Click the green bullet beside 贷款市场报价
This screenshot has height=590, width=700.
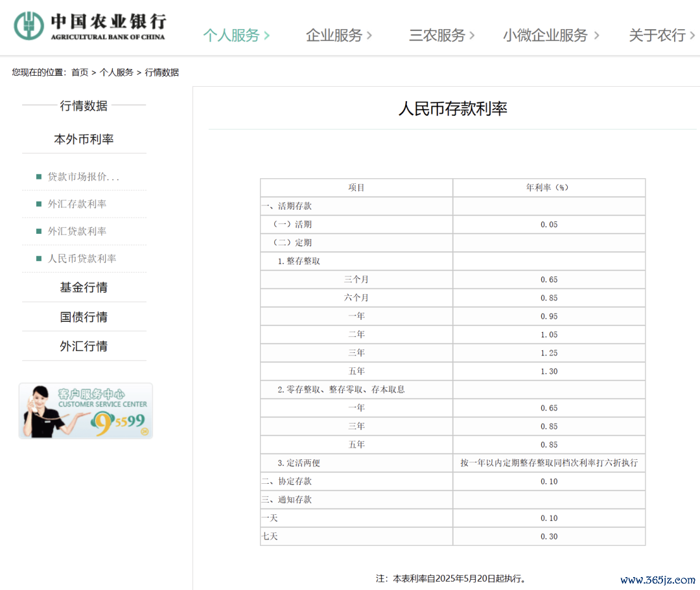pos(39,177)
